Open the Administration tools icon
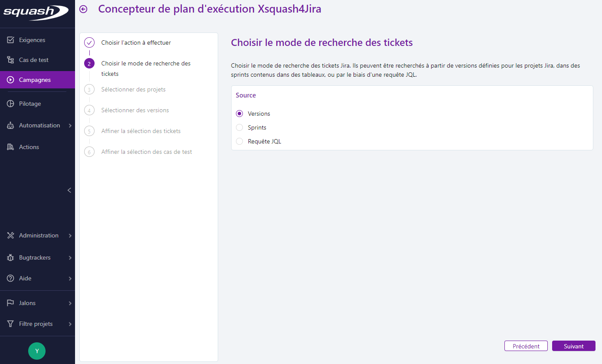 (x=10, y=235)
